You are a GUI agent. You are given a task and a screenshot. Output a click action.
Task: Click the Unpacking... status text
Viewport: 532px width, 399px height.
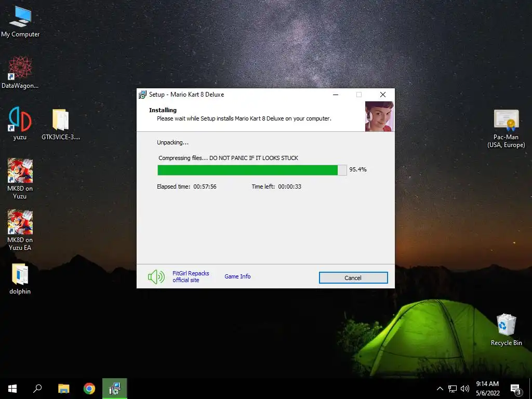click(172, 142)
